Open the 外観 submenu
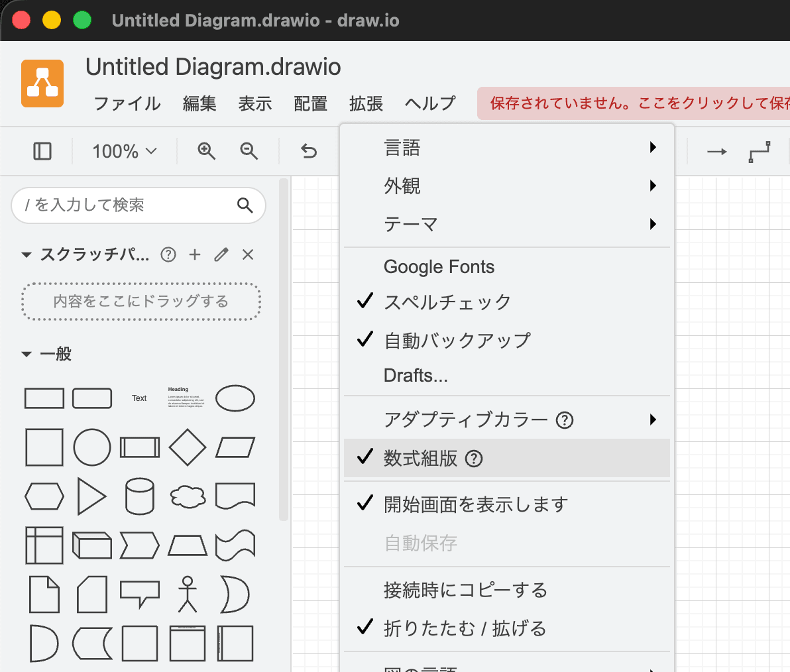Screen dimensions: 790x672 coord(507,186)
